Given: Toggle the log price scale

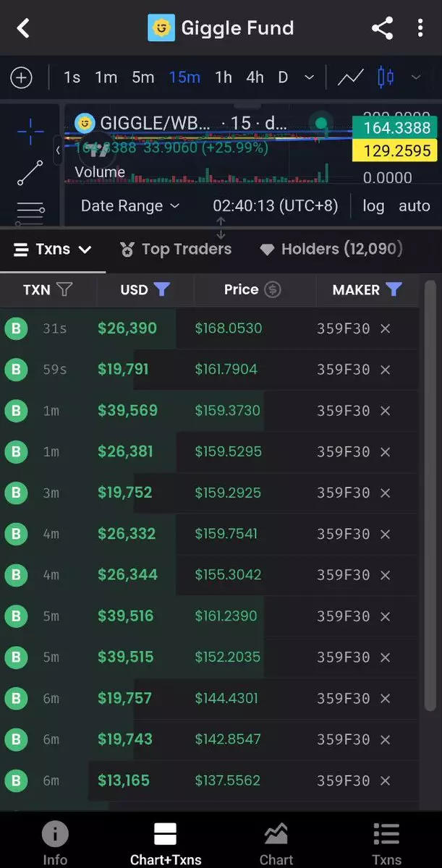Looking at the screenshot, I should (373, 206).
